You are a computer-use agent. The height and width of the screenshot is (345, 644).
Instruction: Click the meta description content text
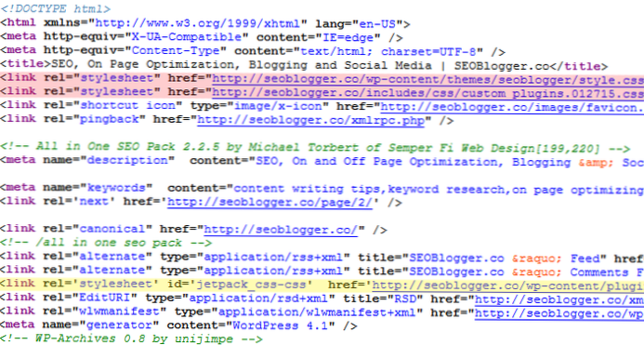coord(450,162)
